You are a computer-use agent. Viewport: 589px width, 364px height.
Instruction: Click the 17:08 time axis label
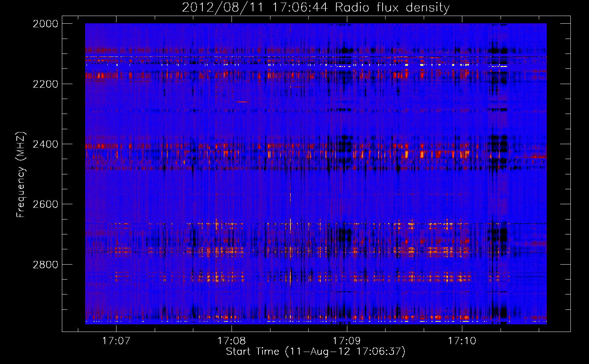click(x=232, y=341)
